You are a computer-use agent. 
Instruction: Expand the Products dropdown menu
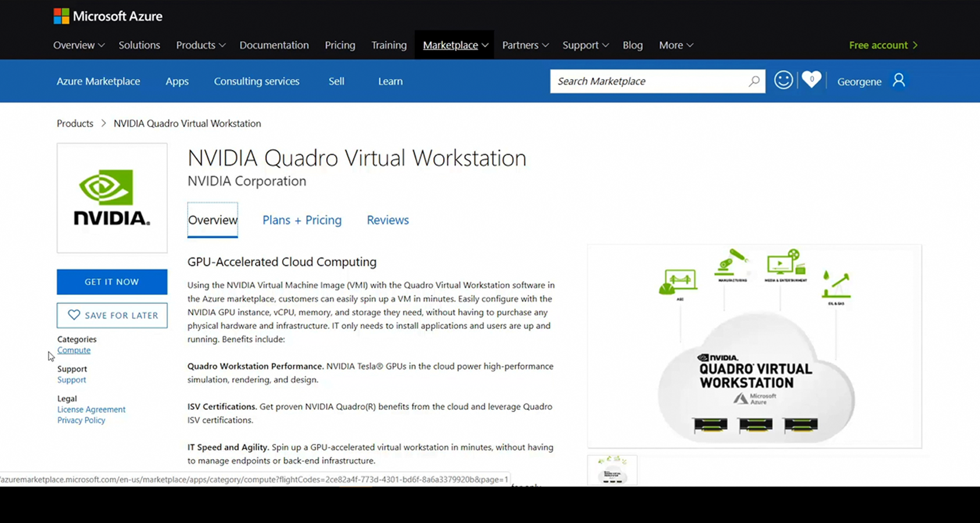(x=200, y=45)
